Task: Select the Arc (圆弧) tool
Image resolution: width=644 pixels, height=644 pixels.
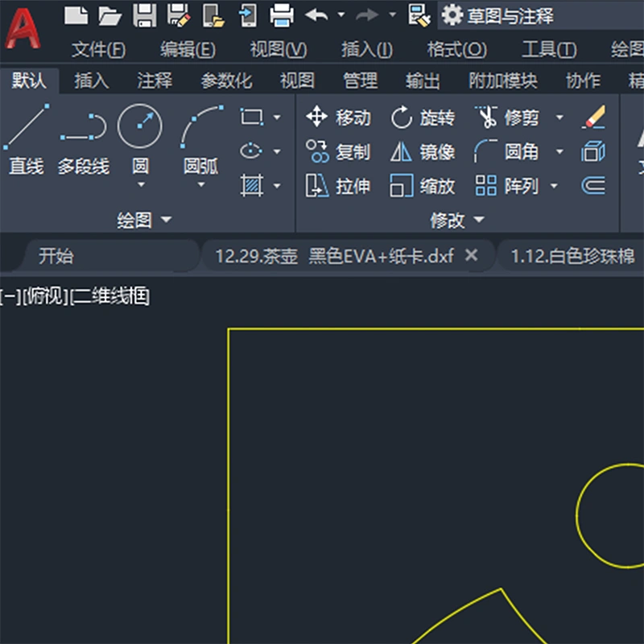Action: pyautogui.click(x=200, y=137)
